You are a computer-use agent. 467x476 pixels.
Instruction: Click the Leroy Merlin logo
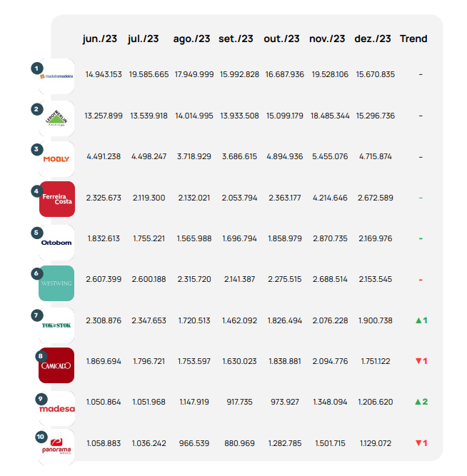point(57,118)
